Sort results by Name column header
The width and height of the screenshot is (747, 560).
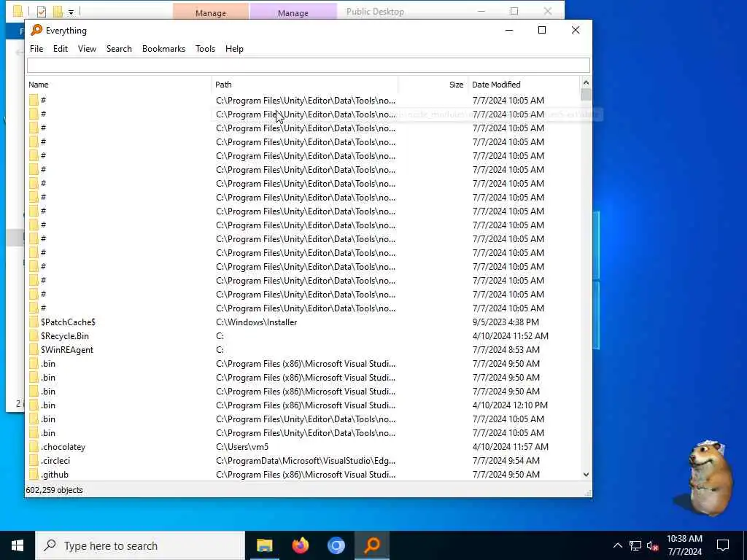click(118, 85)
